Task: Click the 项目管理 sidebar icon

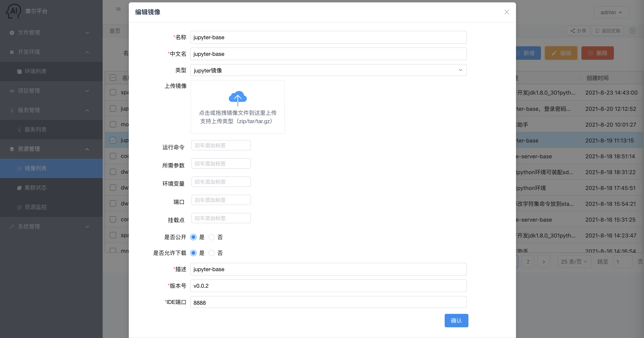Action: [x=12, y=91]
